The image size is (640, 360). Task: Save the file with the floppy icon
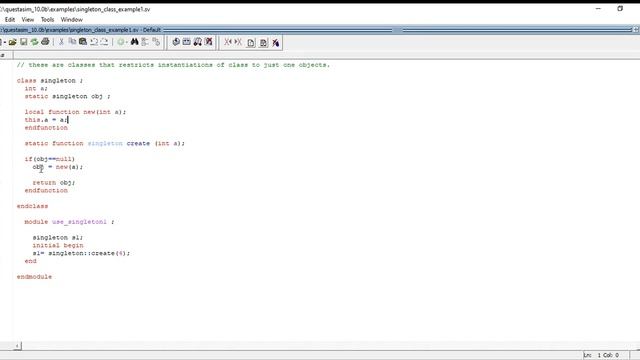coord(24,42)
